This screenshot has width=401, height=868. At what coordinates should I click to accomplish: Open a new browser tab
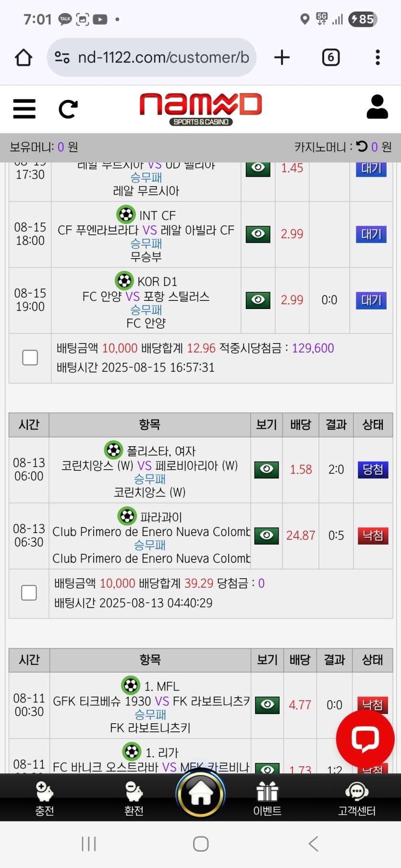[x=282, y=58]
